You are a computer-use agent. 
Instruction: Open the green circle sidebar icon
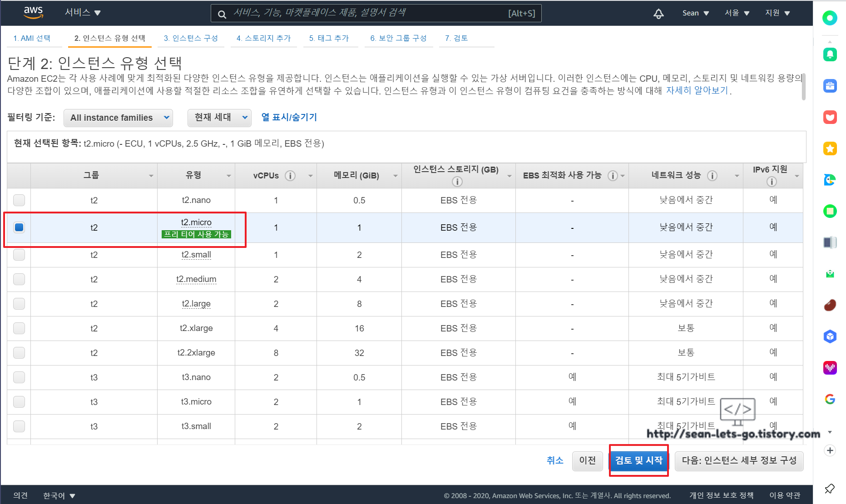point(830,18)
